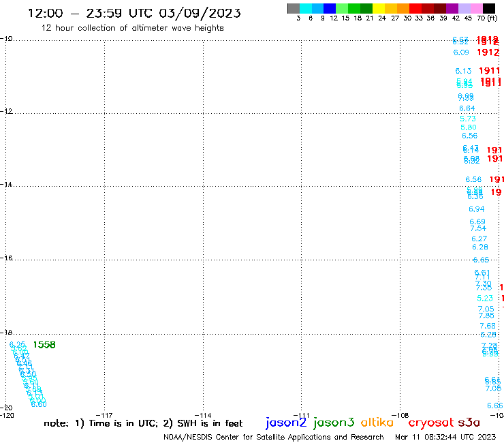Click the yellow swatch in the color bar

click(x=379, y=8)
